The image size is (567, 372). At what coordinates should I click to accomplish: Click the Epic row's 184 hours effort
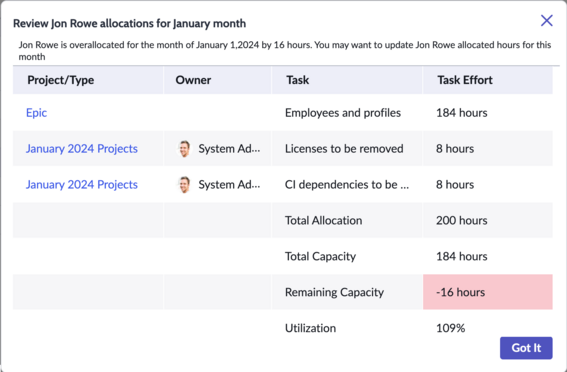[x=461, y=113]
